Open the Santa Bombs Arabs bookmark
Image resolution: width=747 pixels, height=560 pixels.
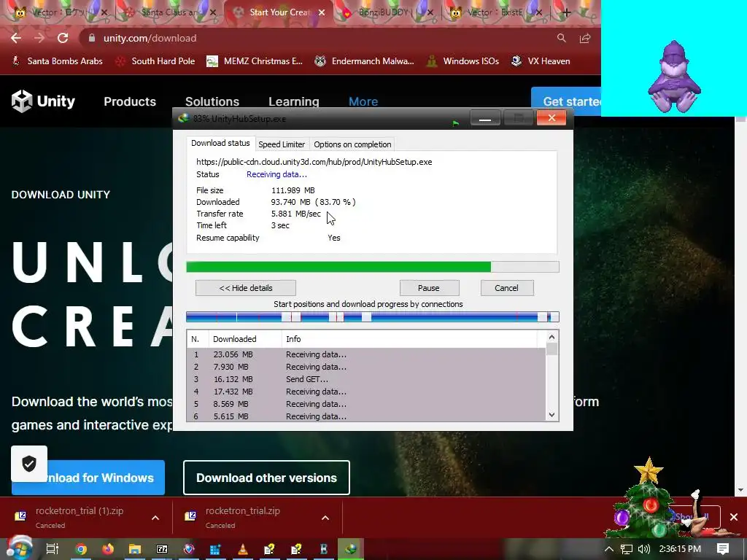pos(57,61)
